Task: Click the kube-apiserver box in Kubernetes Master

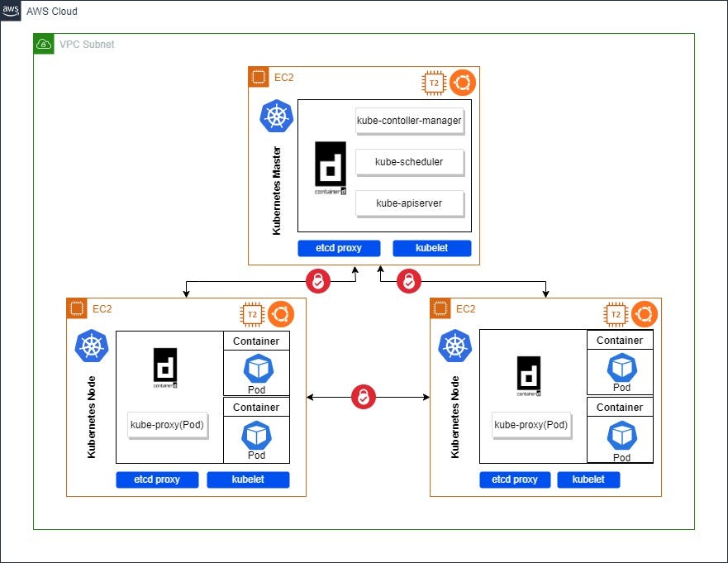Action: tap(410, 203)
